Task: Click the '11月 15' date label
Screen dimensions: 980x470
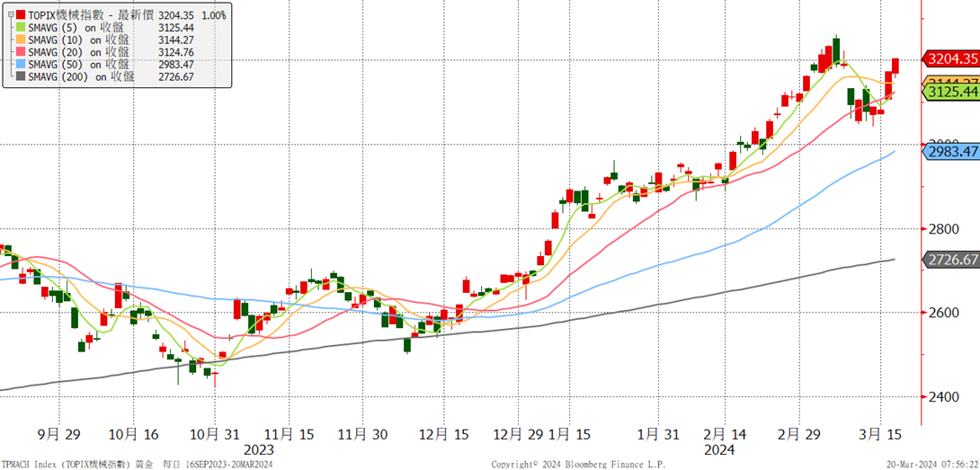Action: click(x=288, y=434)
